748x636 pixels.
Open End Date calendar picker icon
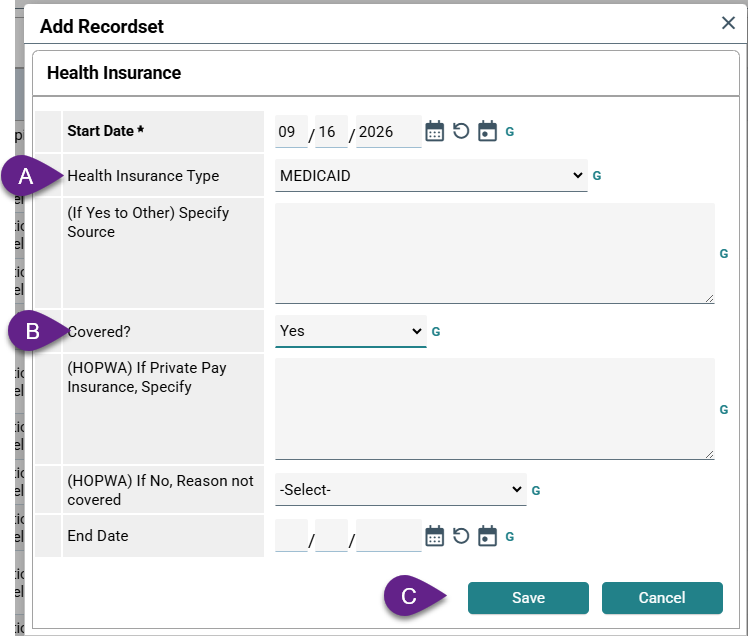click(434, 536)
